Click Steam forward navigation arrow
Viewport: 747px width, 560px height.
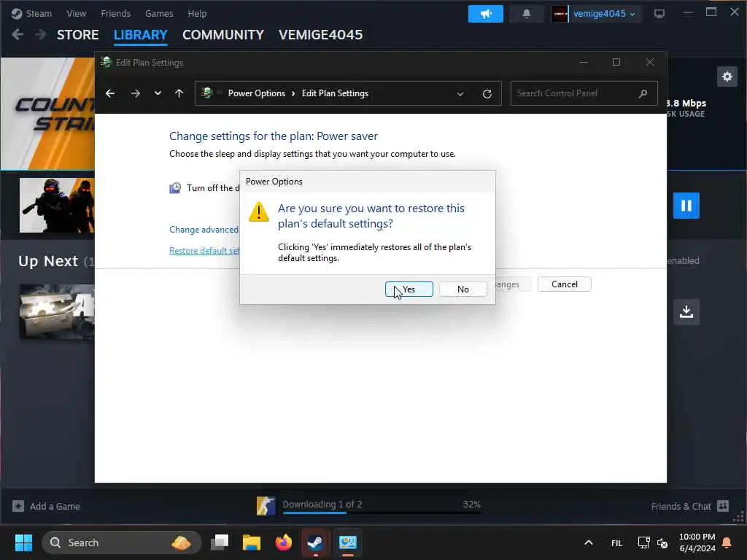tap(41, 34)
